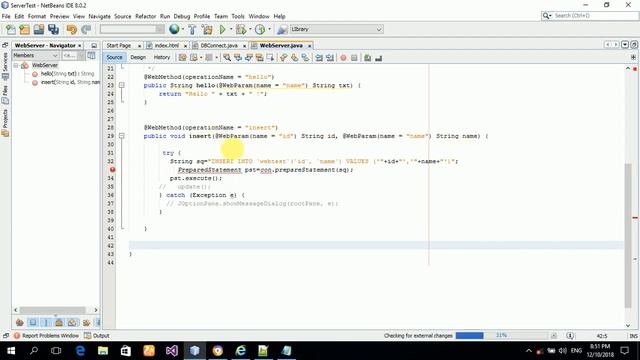Click the Search (Ctrl+I) field
640x360 pixels.
(595, 16)
